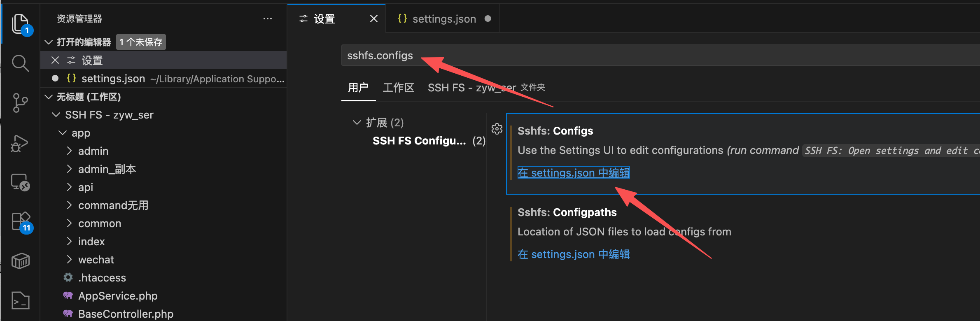Close the 设置 editor tab

tap(374, 19)
